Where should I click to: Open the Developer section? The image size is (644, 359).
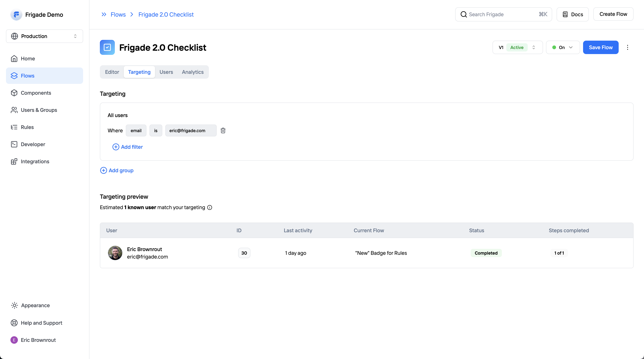click(x=33, y=144)
